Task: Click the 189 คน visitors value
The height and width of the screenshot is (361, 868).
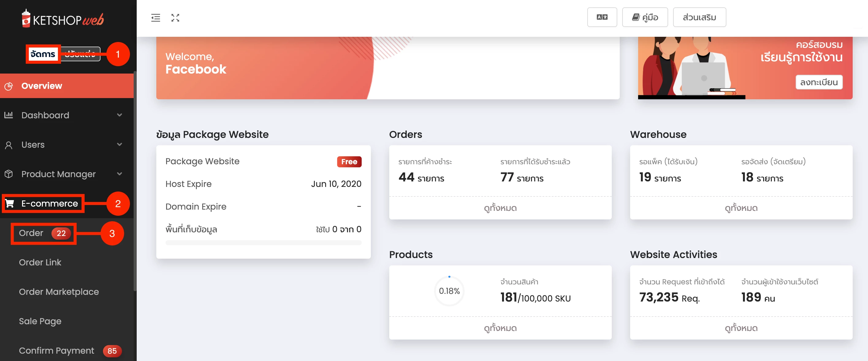Action: tap(758, 298)
